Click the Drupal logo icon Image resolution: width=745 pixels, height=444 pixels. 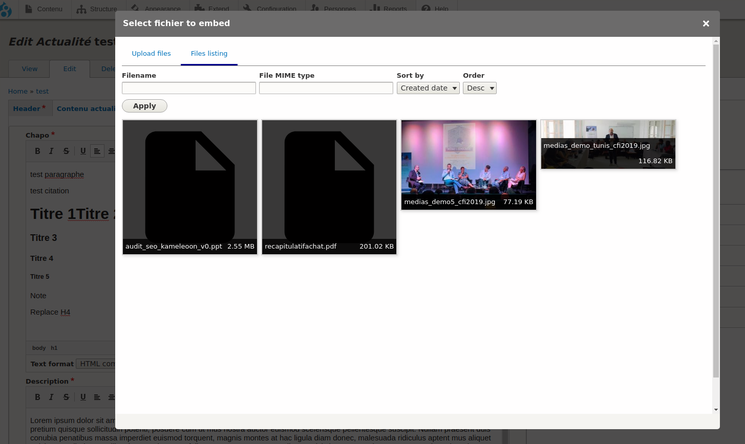6,10
